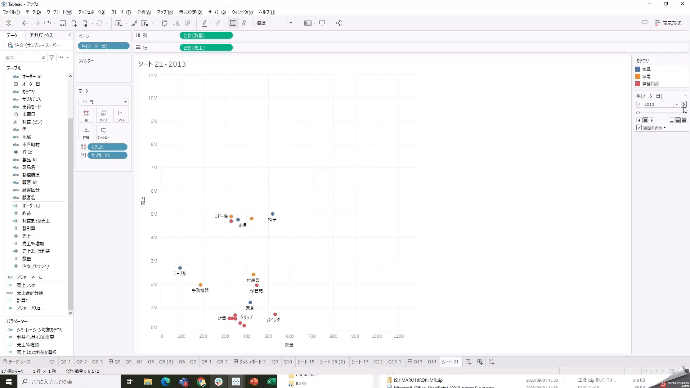Image resolution: width=690 pixels, height=388 pixels.
Task: Stop page playback with the stop button
Action: 645,120
